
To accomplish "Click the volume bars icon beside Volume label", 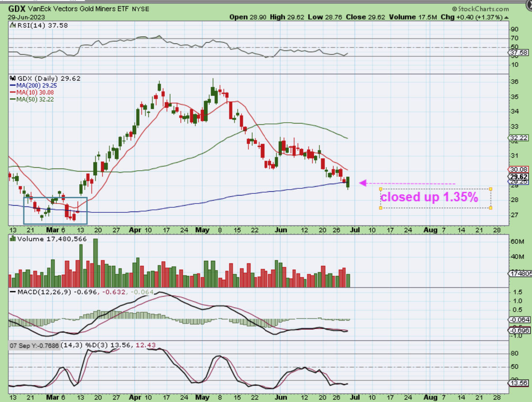I will 13,239.
